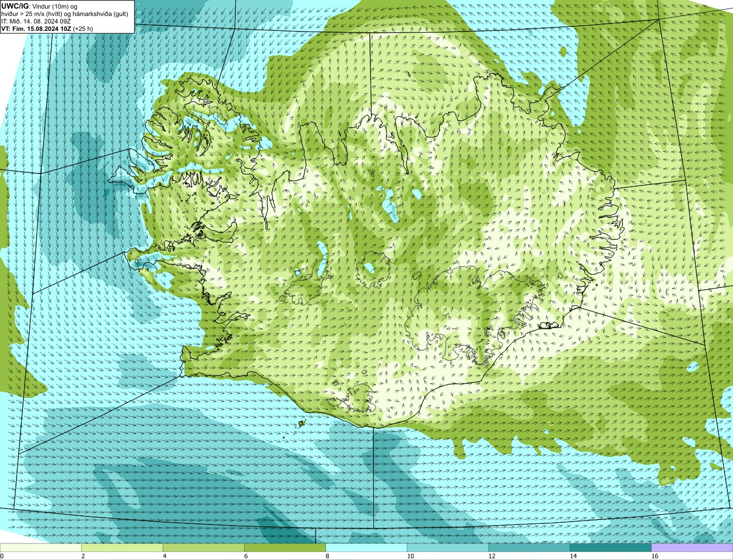Image resolution: width=733 pixels, height=560 pixels.
Task: Click the '10' tick label on the color scale
Action: click(x=410, y=556)
